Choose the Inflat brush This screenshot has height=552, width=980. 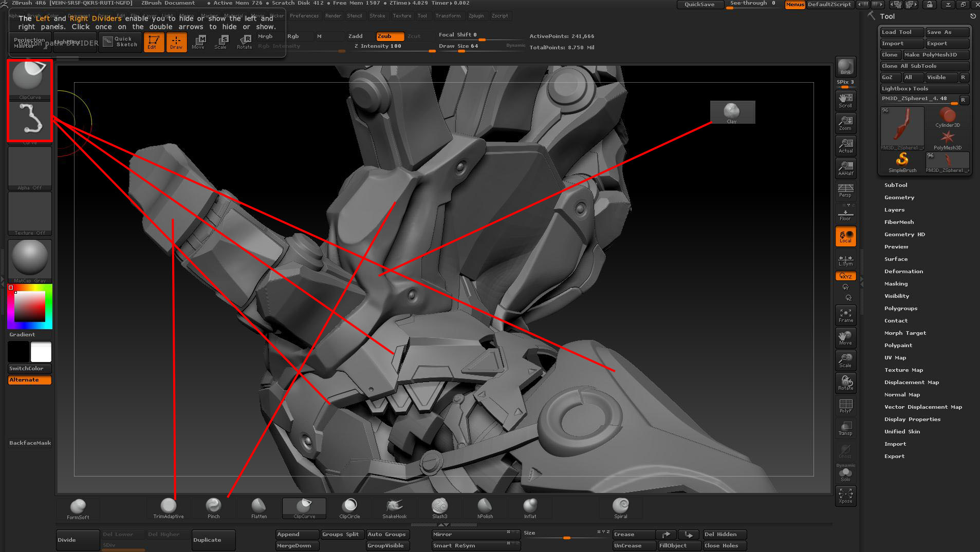[530, 508]
